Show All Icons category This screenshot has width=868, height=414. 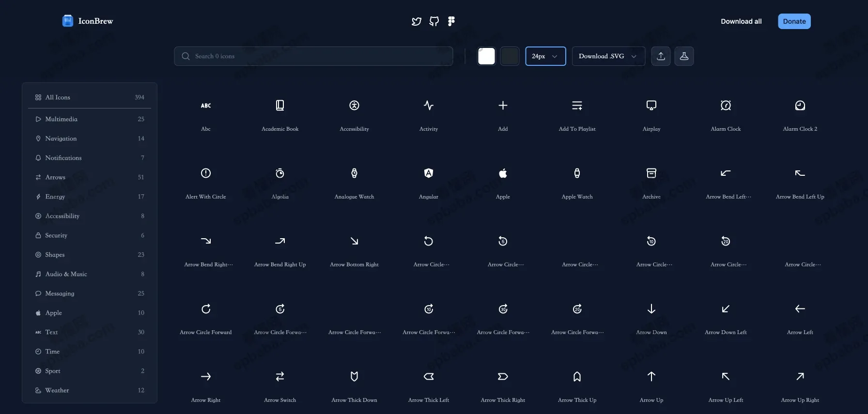tap(90, 97)
